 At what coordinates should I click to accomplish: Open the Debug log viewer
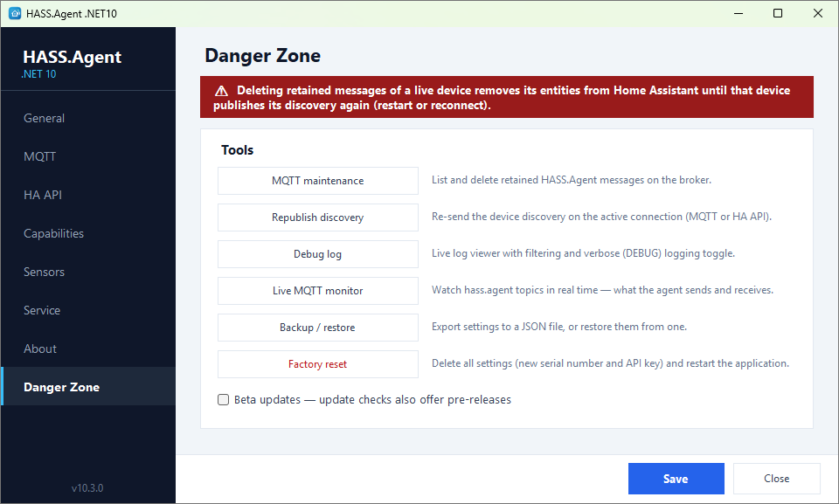tap(318, 254)
